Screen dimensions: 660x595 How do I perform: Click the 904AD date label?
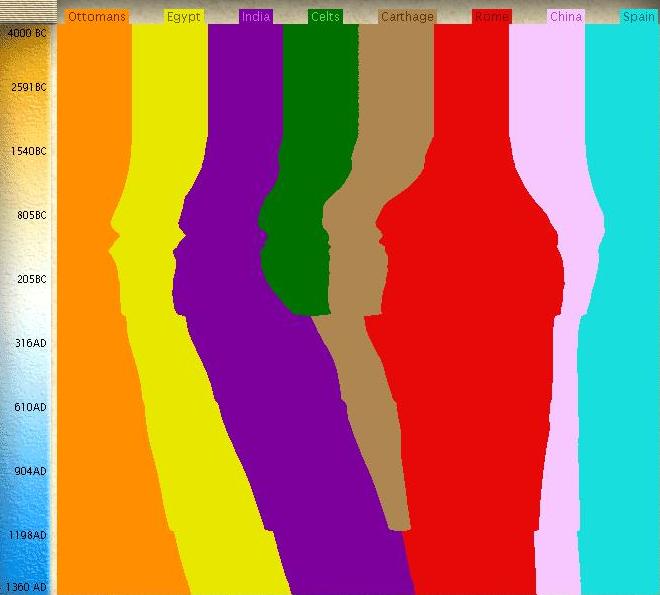30,471
